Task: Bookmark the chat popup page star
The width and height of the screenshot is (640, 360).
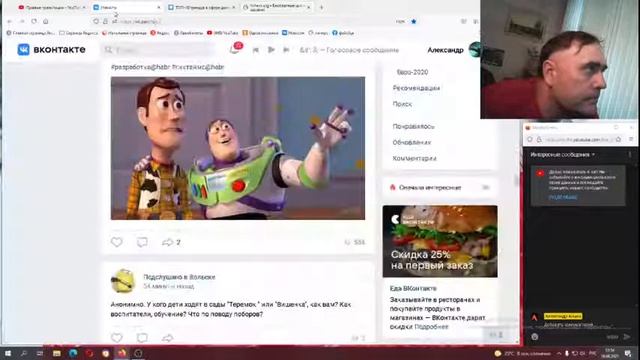Action: 618,140
